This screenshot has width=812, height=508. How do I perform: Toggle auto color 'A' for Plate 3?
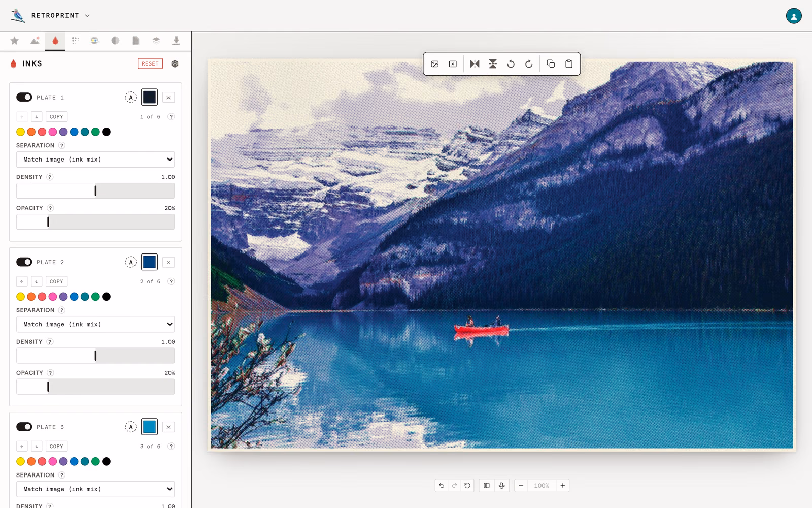coord(131,427)
